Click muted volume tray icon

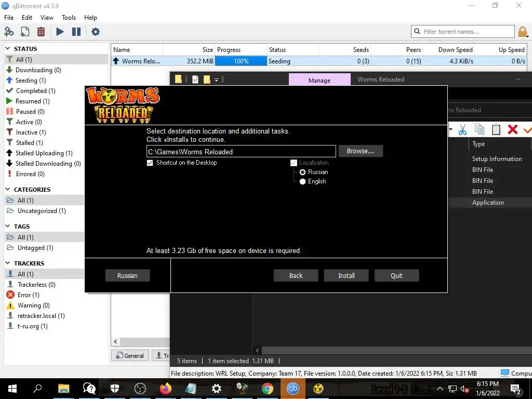tap(464, 389)
